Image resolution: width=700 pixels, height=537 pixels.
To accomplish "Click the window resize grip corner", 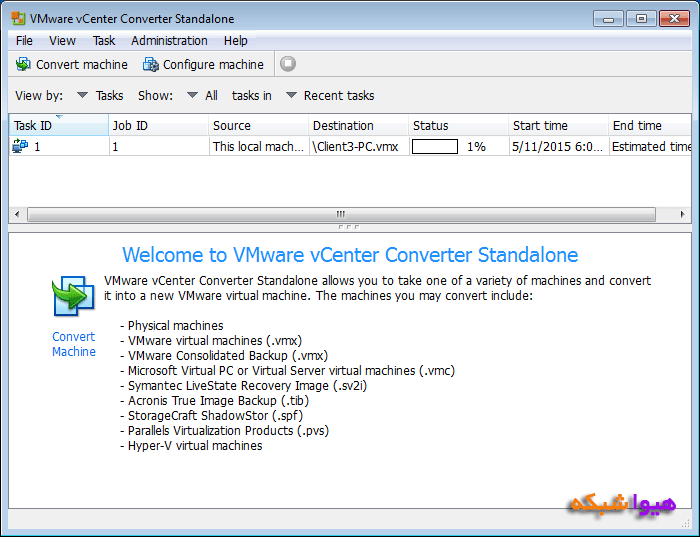I will tap(685, 523).
